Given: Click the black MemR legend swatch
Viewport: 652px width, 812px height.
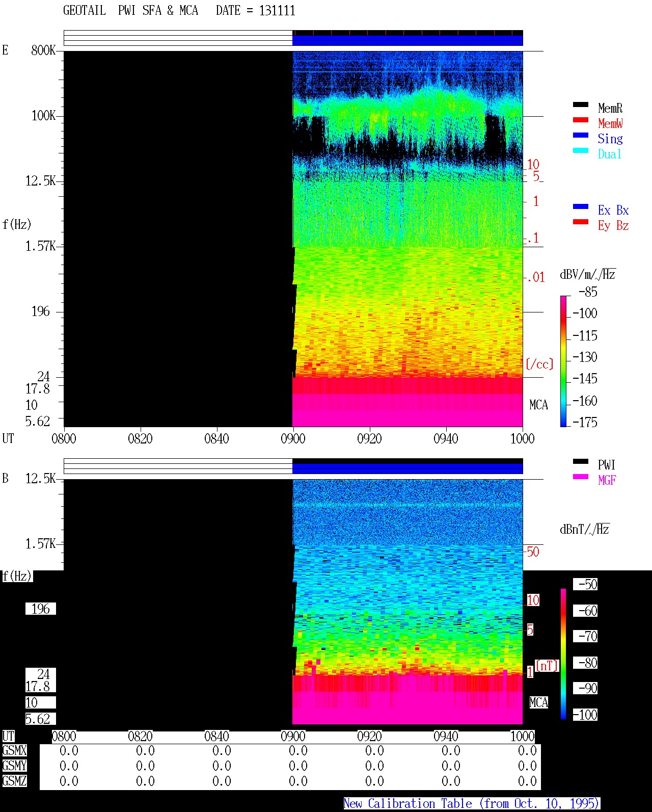Looking at the screenshot, I should (x=580, y=104).
